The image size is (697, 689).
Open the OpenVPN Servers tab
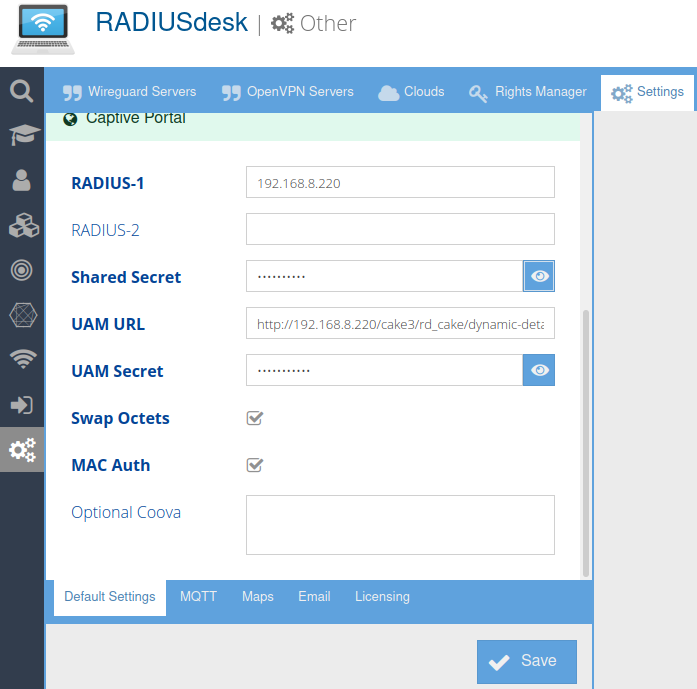click(x=288, y=92)
